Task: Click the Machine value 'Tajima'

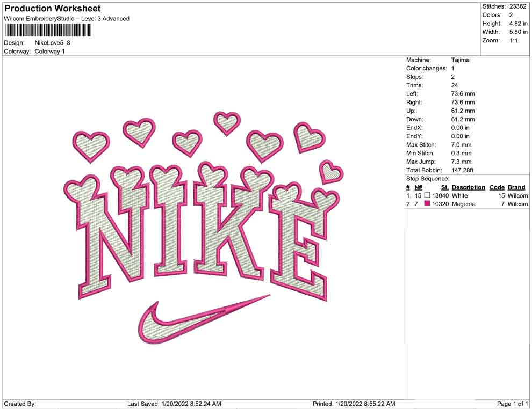Action: tap(460, 60)
